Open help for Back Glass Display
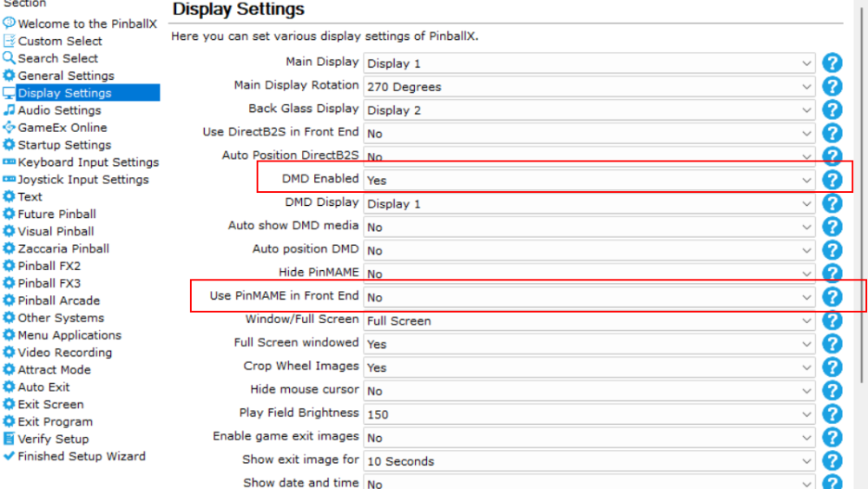This screenshot has width=868, height=489. [832, 109]
